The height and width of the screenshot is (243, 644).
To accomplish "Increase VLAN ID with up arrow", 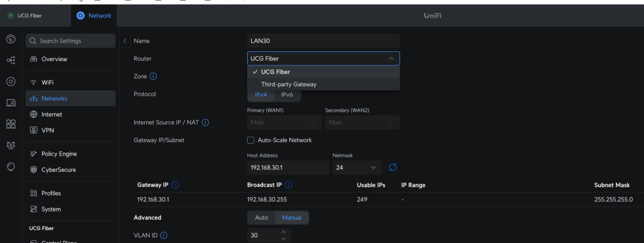I will click(x=283, y=232).
